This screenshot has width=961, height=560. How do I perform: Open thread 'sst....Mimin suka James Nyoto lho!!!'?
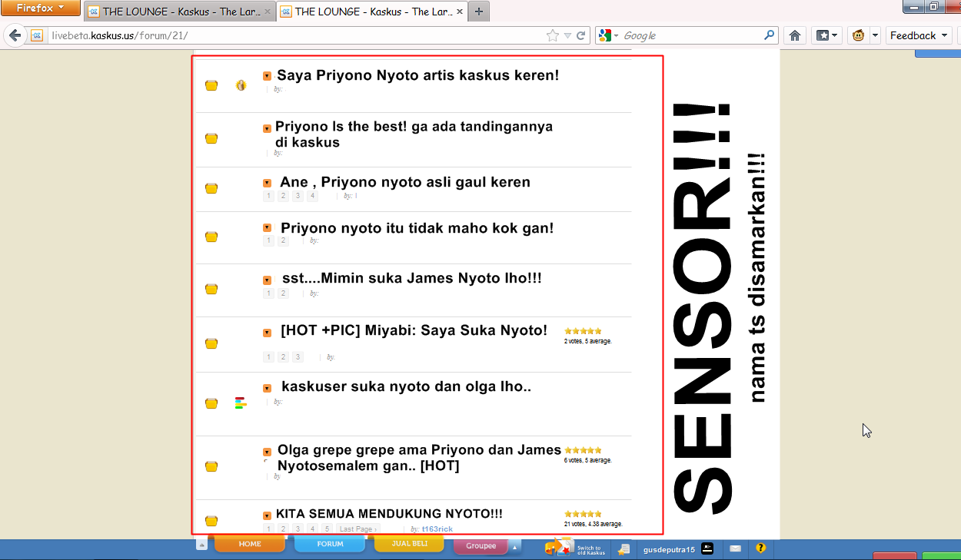412,278
